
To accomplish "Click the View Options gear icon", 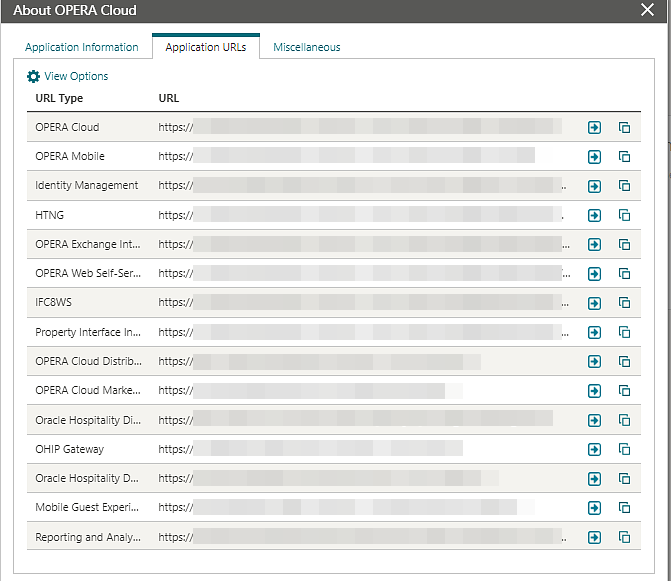I will pyautogui.click(x=33, y=76).
